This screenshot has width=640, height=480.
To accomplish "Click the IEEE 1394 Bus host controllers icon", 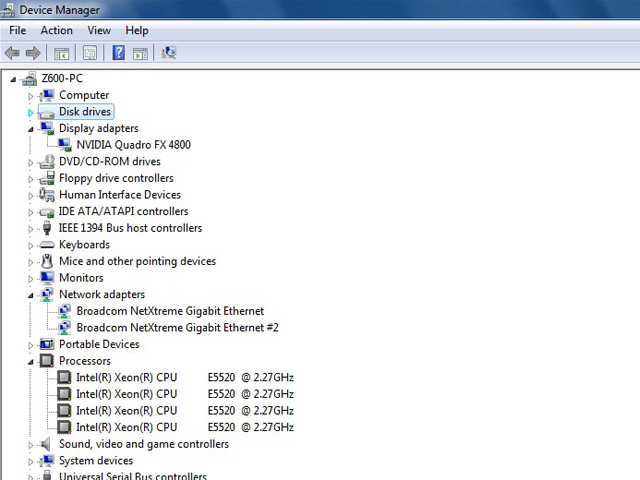I will click(x=47, y=228).
